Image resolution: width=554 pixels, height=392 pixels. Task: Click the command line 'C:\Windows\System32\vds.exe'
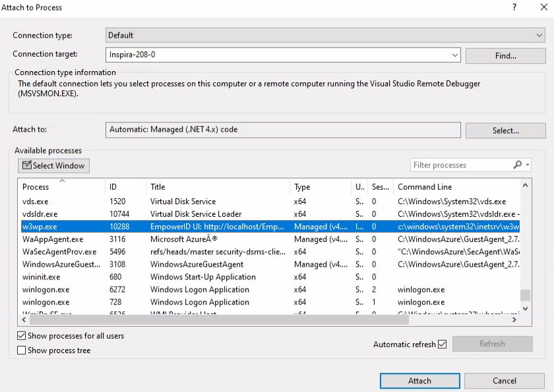(452, 202)
